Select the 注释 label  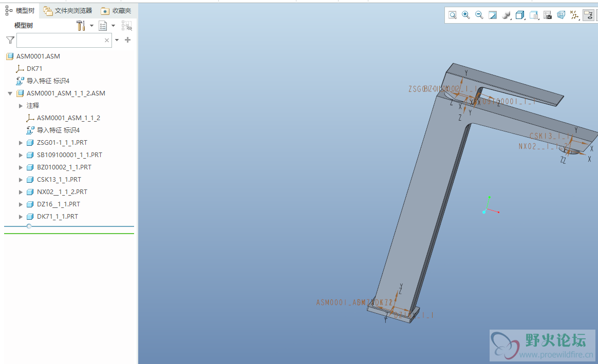[33, 106]
